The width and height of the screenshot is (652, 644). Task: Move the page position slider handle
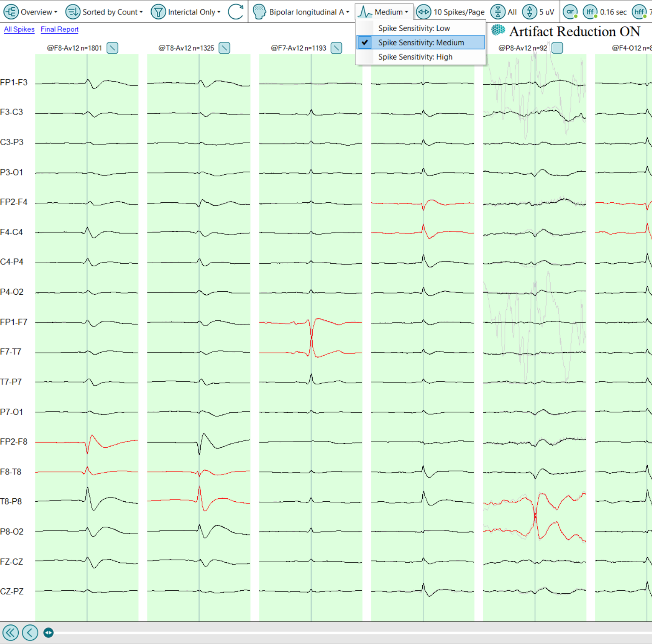pyautogui.click(x=49, y=632)
